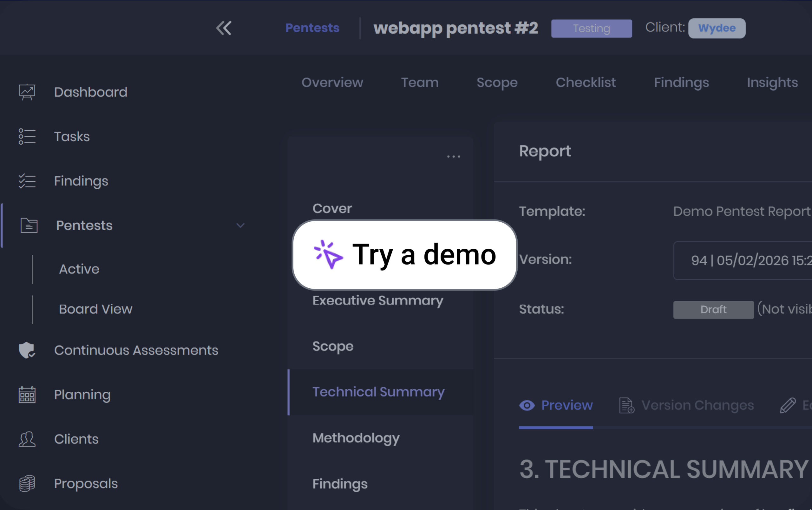Image resolution: width=812 pixels, height=510 pixels.
Task: Click the Report panel heading
Action: pos(545,151)
